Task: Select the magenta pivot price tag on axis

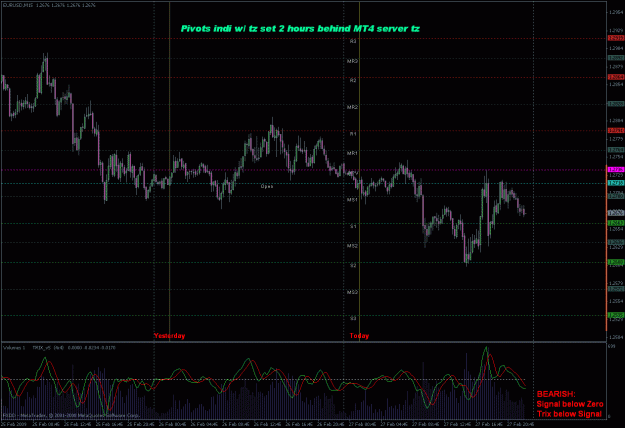Action: 615,170
